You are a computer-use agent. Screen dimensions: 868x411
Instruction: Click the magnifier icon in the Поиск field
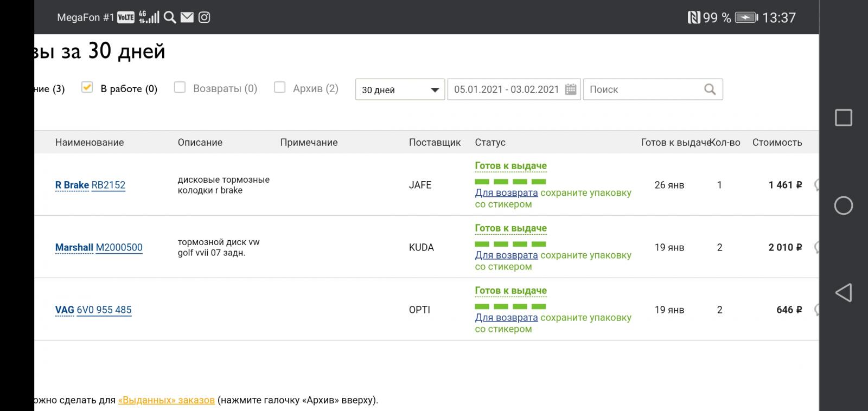[710, 89]
